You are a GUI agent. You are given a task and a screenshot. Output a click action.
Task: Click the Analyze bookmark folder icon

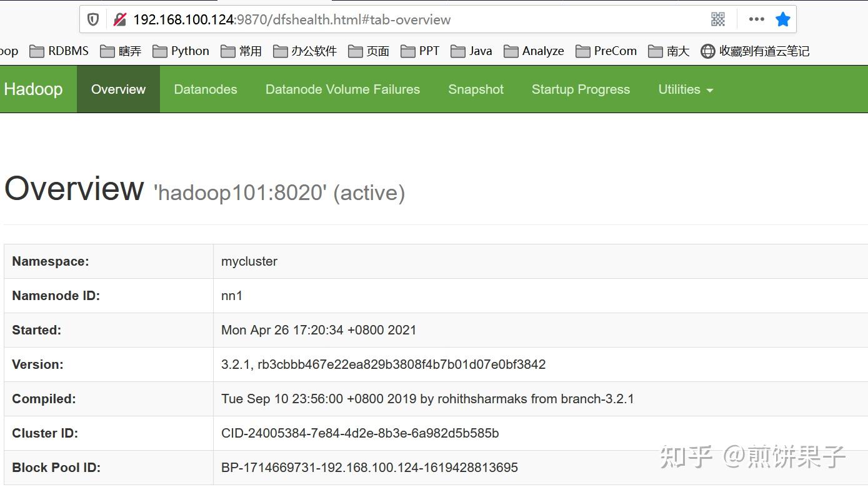512,51
